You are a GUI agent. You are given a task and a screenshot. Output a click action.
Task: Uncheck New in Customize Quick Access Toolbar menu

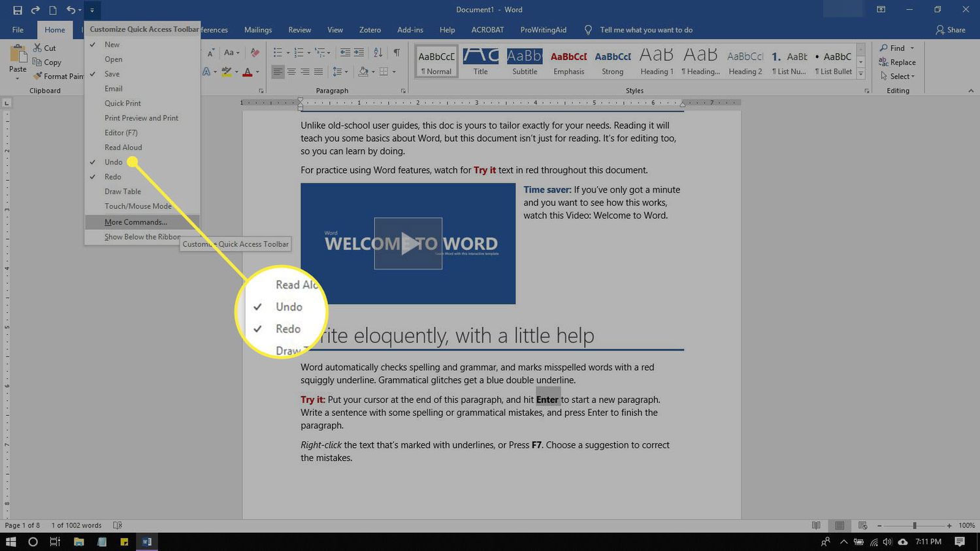(142, 44)
